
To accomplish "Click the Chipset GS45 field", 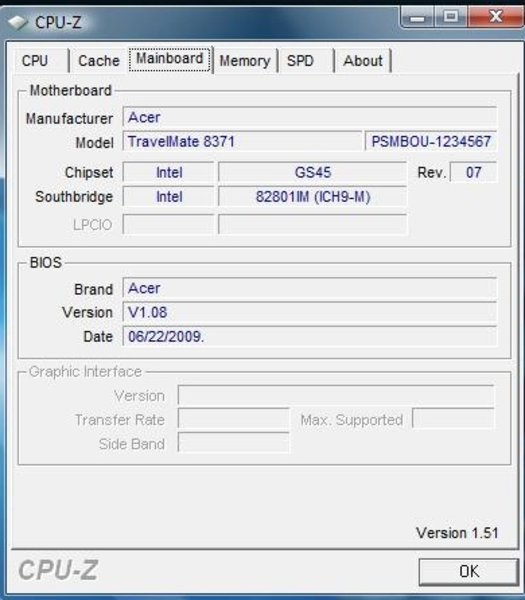I will 312,172.
